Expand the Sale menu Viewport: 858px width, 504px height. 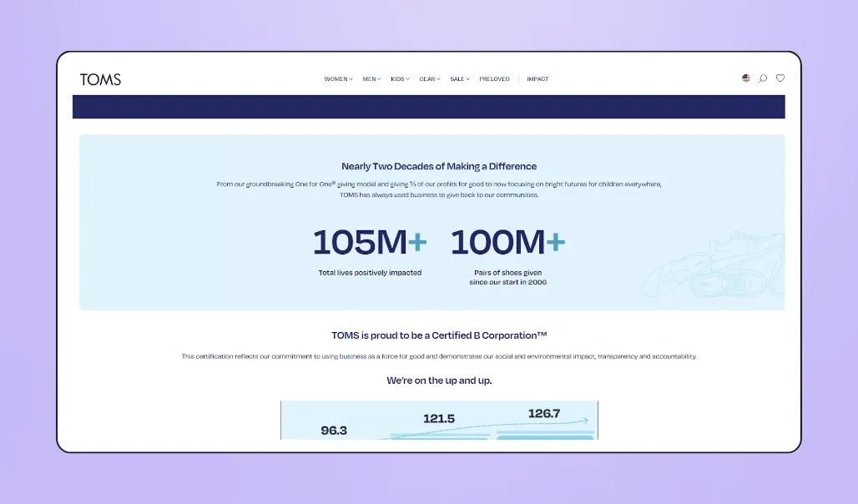pyautogui.click(x=460, y=78)
